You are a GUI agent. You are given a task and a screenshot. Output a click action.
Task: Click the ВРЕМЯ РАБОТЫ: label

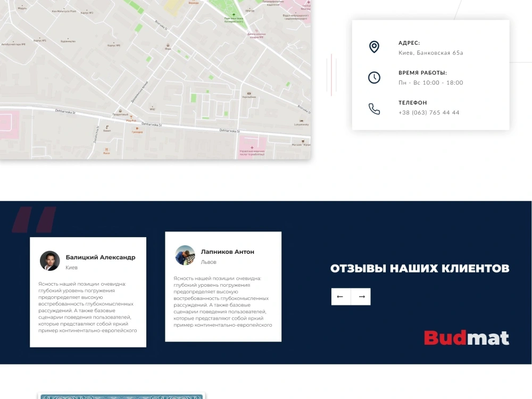422,72
